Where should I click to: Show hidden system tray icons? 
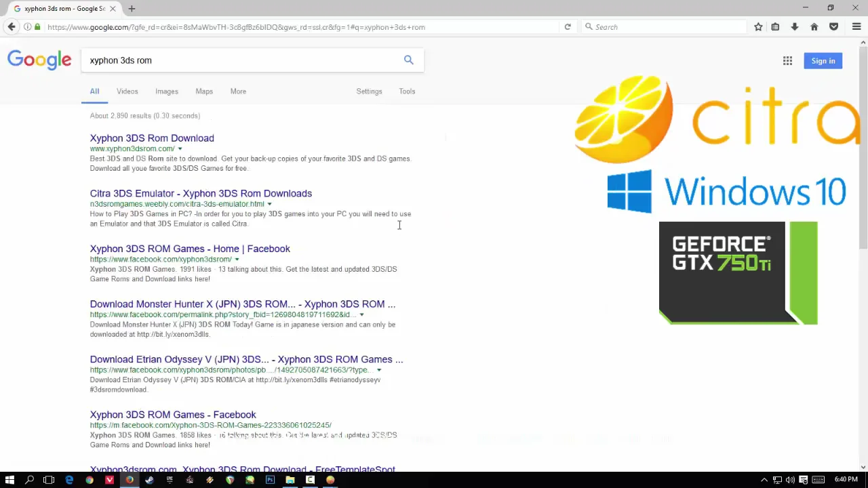[764, 480]
